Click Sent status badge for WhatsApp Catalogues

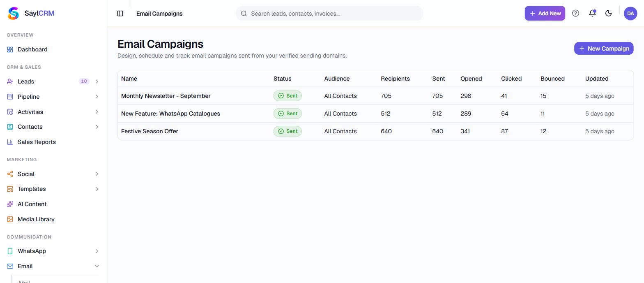click(x=287, y=114)
